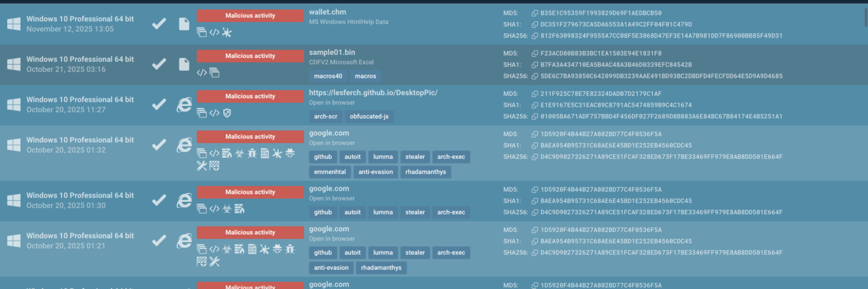
Task: Click the Internet Explorer icon for the 11:27 task
Action: pos(184,105)
